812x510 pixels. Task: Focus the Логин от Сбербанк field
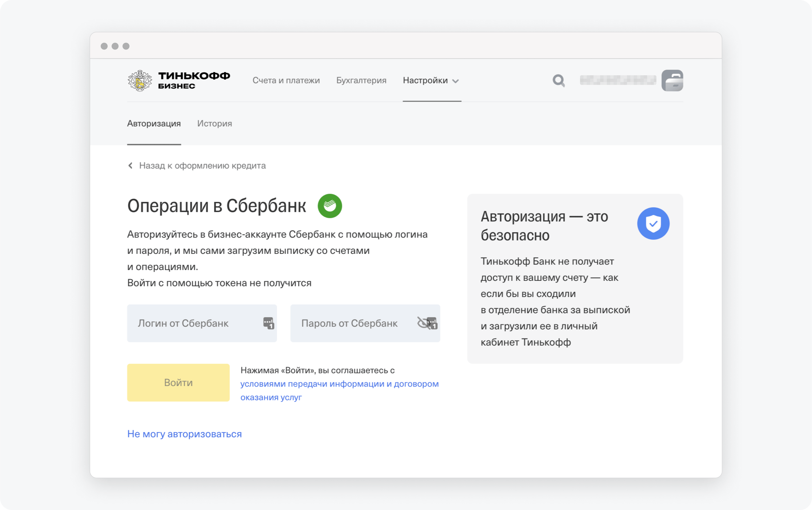(x=202, y=323)
